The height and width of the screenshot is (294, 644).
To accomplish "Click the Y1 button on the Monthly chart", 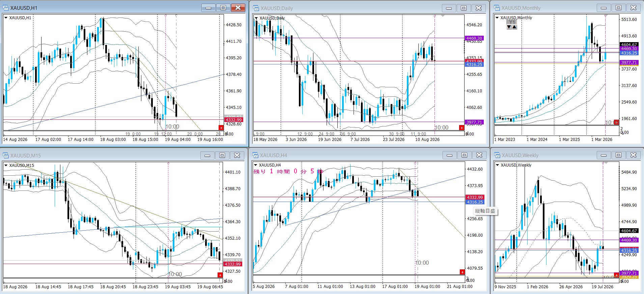I will point(512,22).
